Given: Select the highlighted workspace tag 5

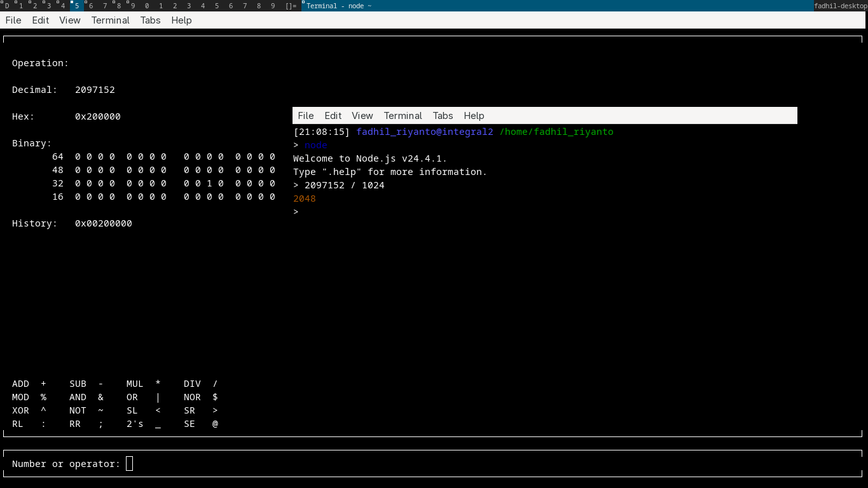Looking at the screenshot, I should [x=76, y=6].
